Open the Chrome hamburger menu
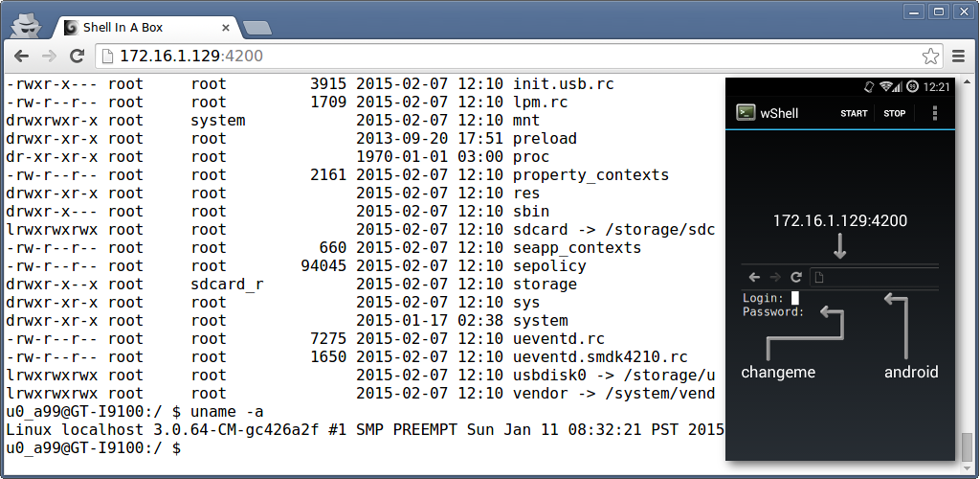Screen dimensions: 980x479 (x=959, y=57)
